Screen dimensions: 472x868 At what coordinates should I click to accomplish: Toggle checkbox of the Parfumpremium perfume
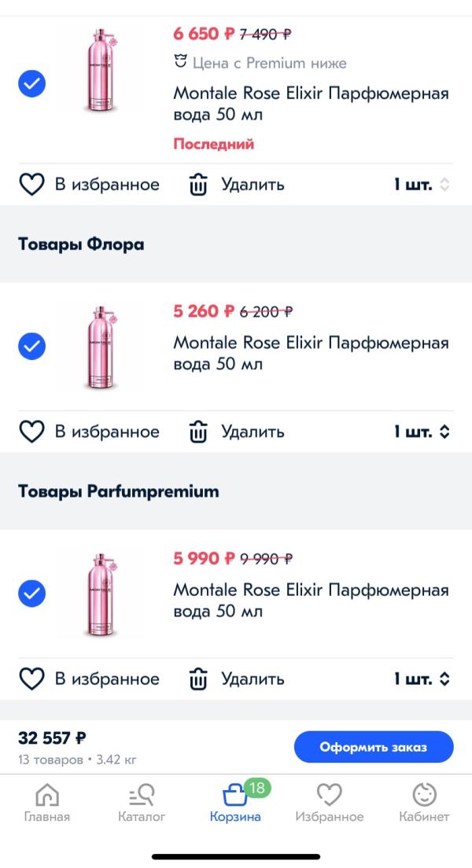tap(31, 593)
